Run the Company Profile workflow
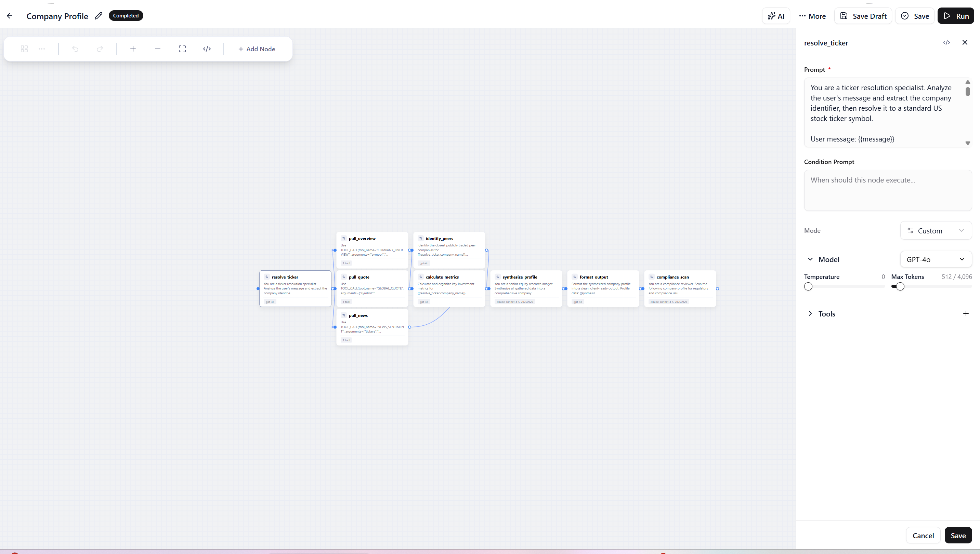 (x=956, y=16)
